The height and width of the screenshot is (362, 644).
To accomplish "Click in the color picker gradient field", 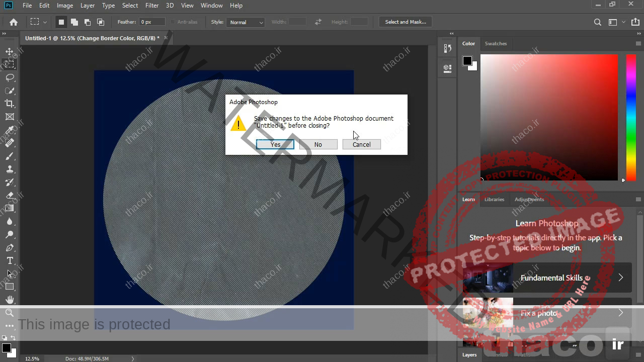I will pos(549,117).
